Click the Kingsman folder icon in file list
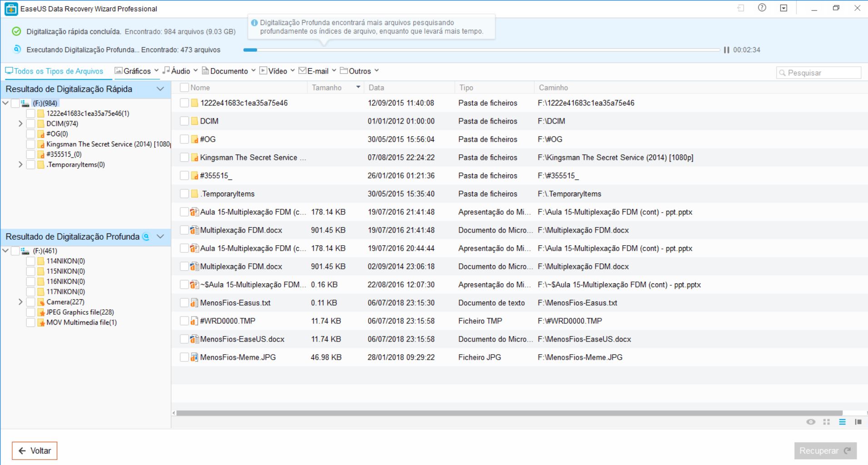Screen dimensions: 868x465 tap(194, 158)
